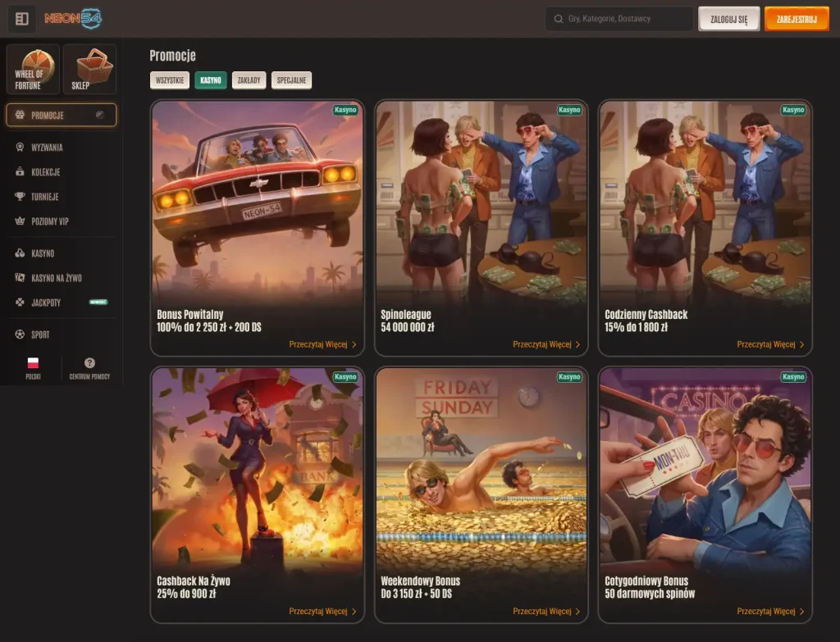Screen dimensions: 840x642
Task: Read more about Codzienny Cashback
Action: [x=770, y=344]
